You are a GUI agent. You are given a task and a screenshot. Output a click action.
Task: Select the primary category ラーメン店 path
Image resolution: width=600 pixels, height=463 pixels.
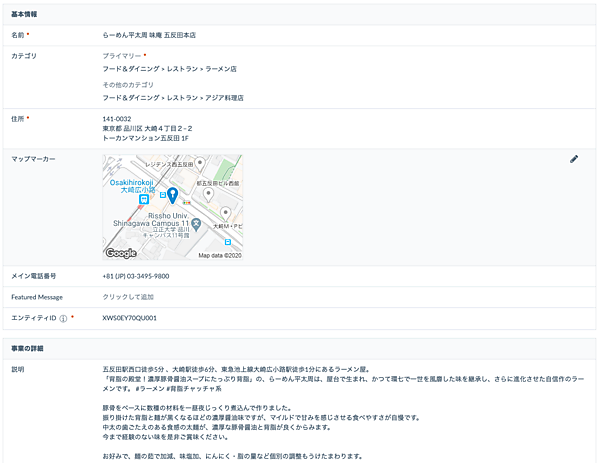tap(169, 69)
